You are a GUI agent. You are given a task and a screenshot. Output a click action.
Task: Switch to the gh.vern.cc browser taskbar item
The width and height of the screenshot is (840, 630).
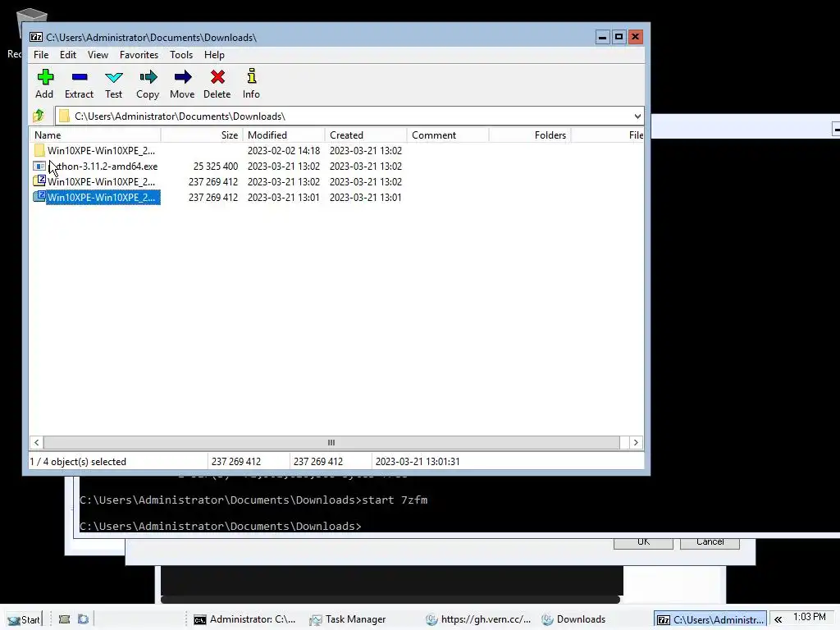(x=478, y=619)
